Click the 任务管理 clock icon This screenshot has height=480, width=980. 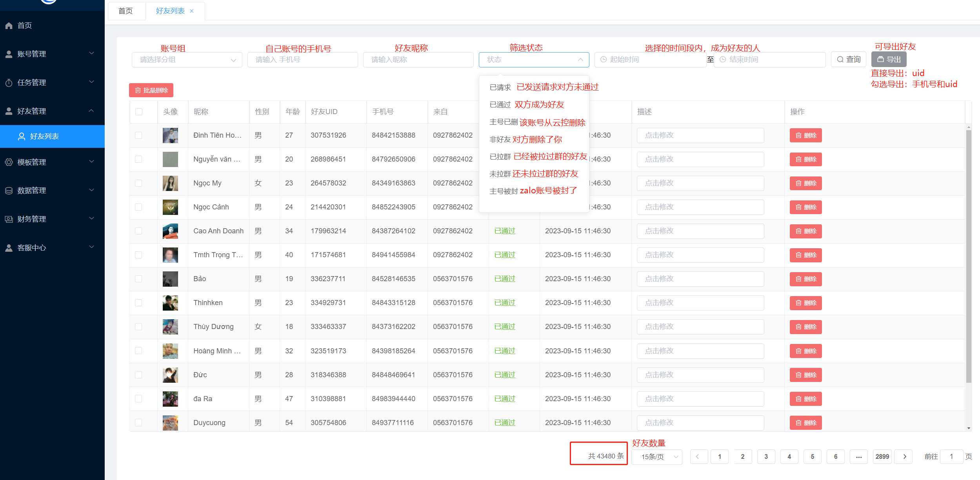click(x=9, y=83)
